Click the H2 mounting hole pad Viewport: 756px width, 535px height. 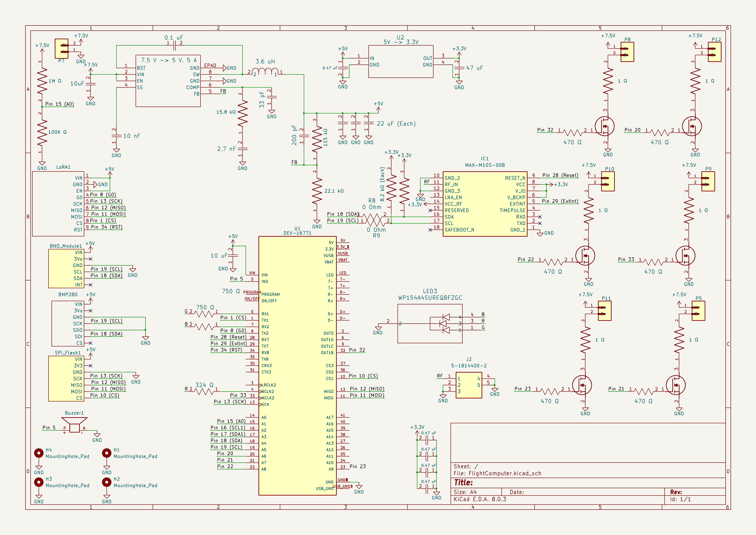point(107,482)
